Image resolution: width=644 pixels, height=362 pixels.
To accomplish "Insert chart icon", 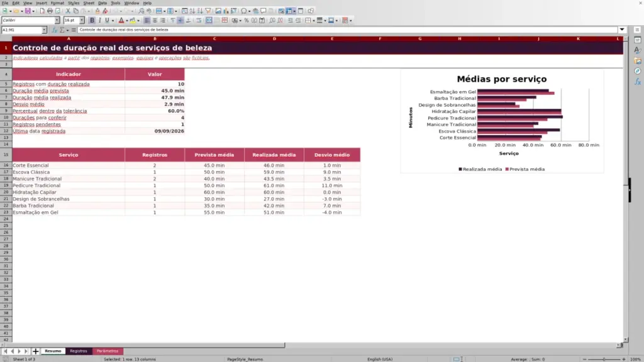I will point(226,11).
